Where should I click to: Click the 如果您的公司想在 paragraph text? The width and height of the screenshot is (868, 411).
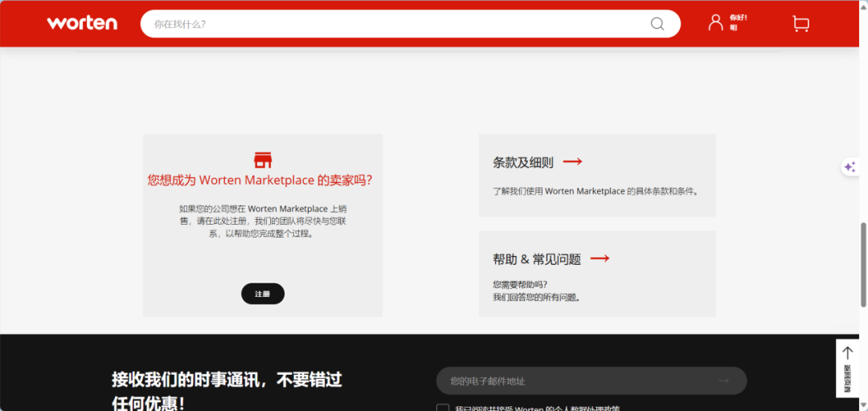tap(262, 222)
